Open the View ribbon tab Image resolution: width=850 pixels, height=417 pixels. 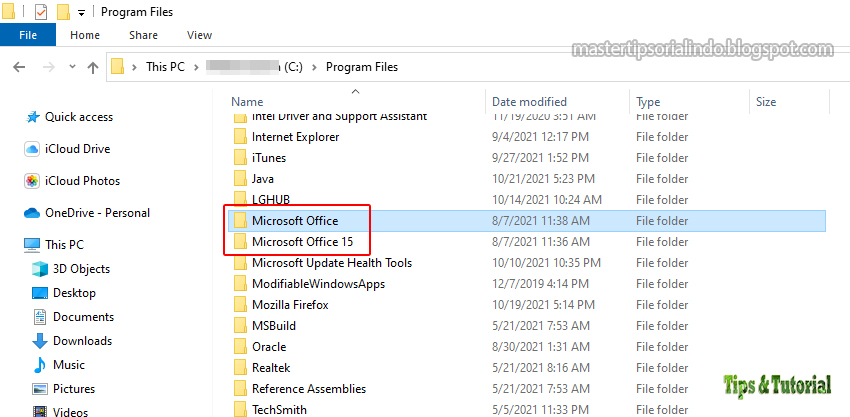(199, 35)
